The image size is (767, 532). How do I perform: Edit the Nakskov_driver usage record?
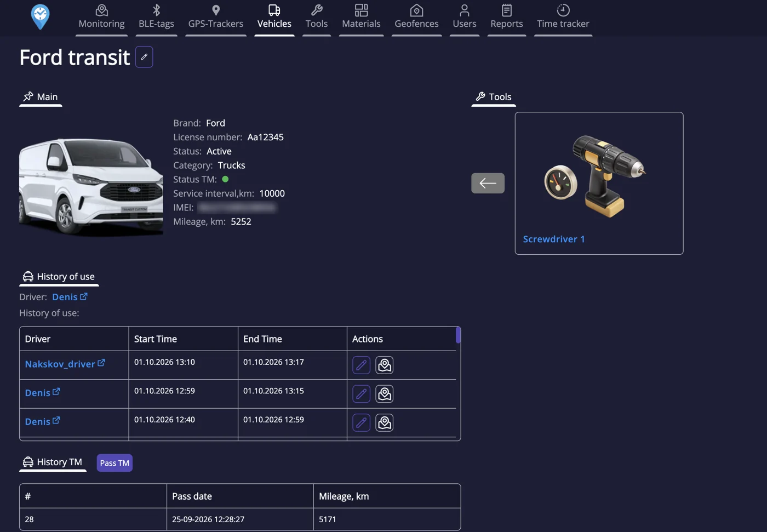[362, 365]
